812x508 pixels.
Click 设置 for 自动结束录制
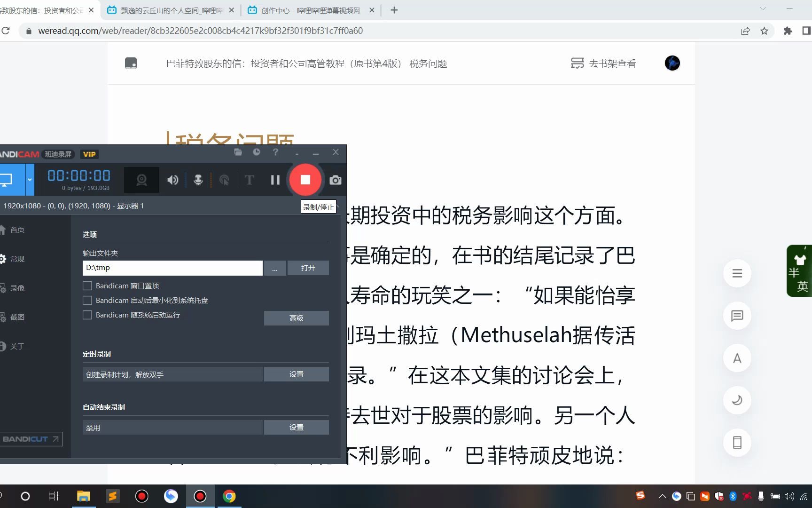pos(296,427)
